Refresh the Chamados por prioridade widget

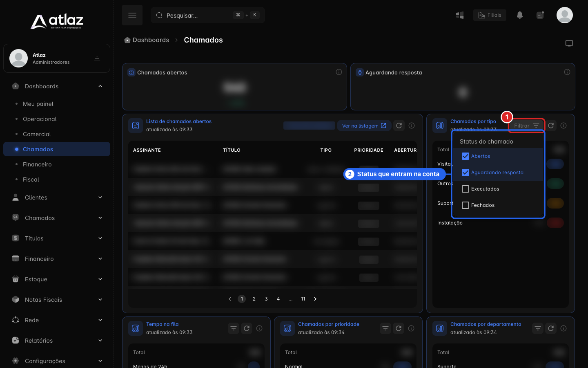pyautogui.click(x=399, y=328)
